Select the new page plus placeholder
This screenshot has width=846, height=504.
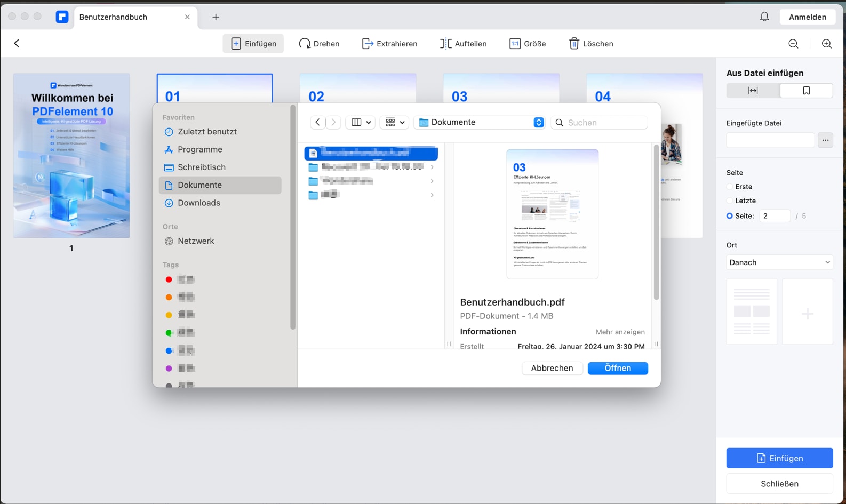807,311
